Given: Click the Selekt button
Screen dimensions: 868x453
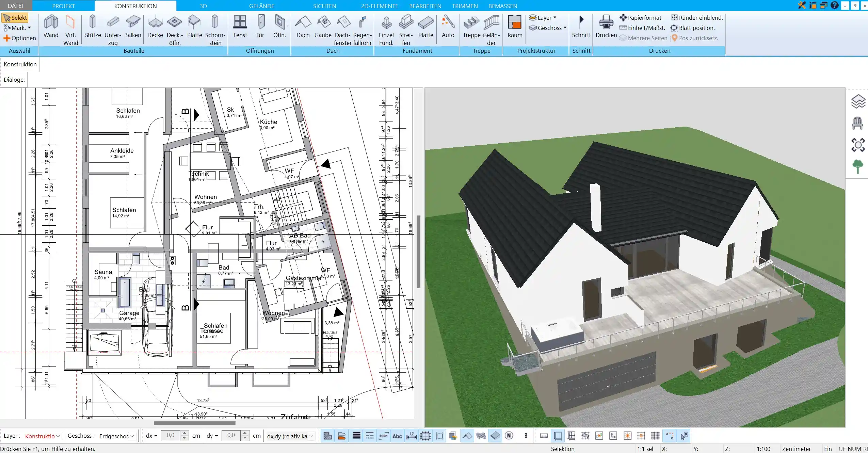Looking at the screenshot, I should click(15, 18).
